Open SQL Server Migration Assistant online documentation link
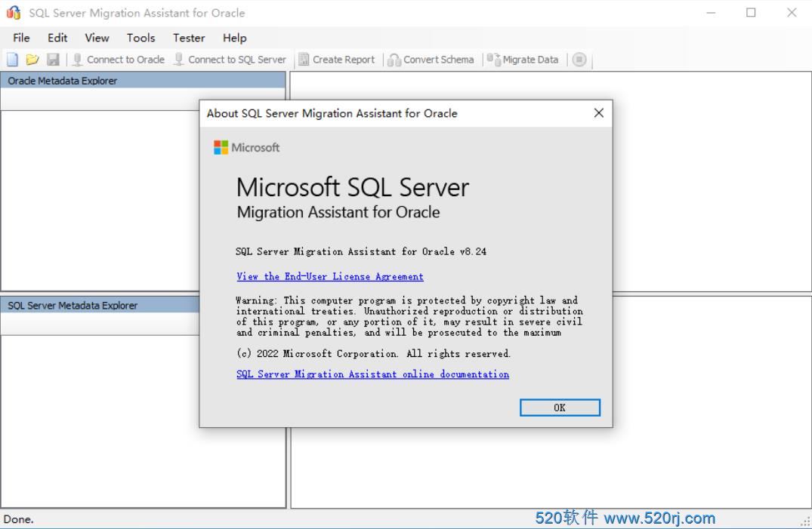 [x=372, y=374]
